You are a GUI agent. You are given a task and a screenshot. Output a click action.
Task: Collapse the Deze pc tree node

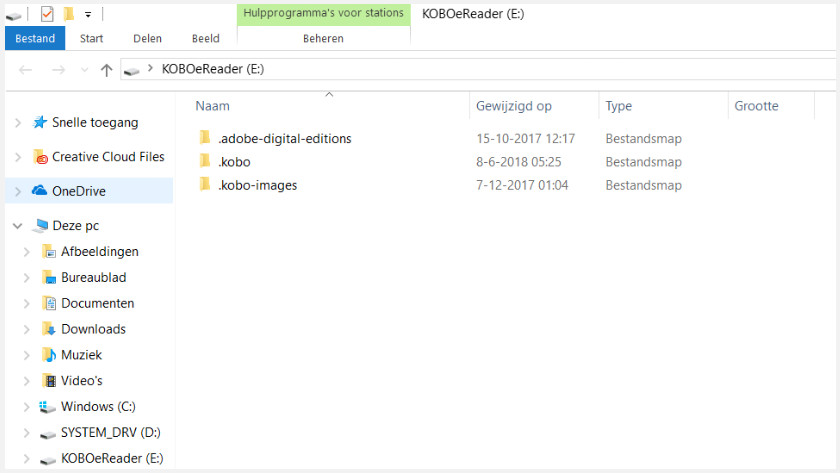(x=18, y=226)
